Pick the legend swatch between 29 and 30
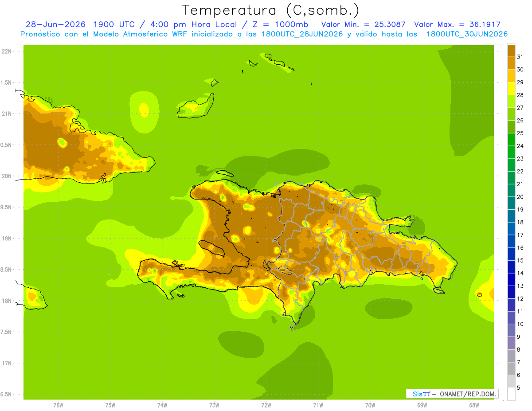 click(x=511, y=76)
